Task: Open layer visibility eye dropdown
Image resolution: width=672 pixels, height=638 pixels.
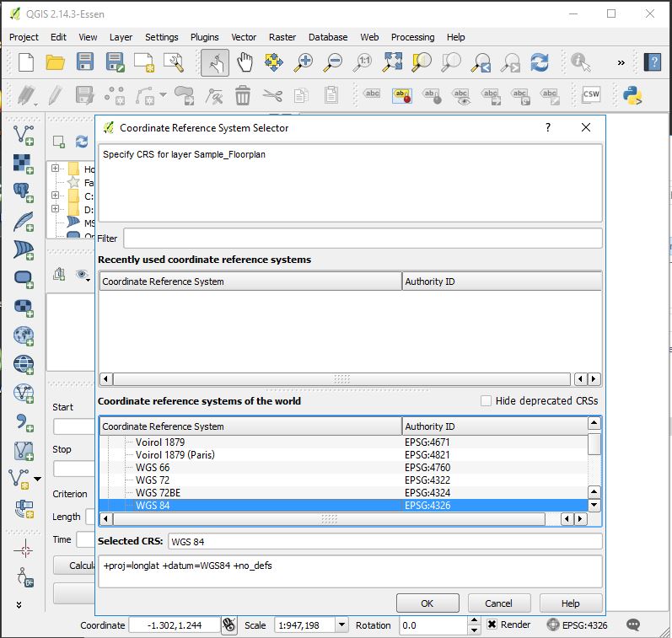Action: [x=83, y=275]
